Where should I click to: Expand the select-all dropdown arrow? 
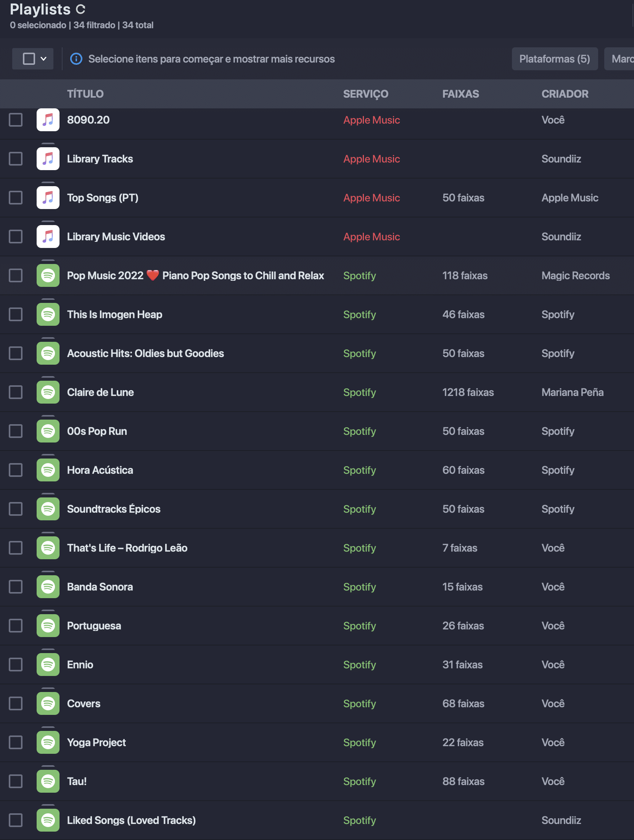(x=44, y=59)
